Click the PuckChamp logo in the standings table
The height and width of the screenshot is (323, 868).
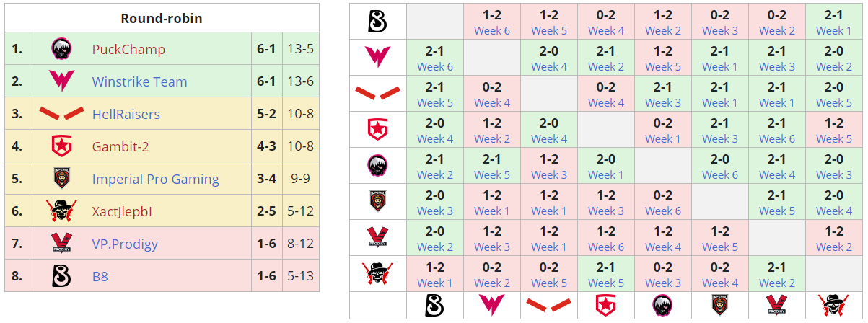pyautogui.click(x=61, y=49)
